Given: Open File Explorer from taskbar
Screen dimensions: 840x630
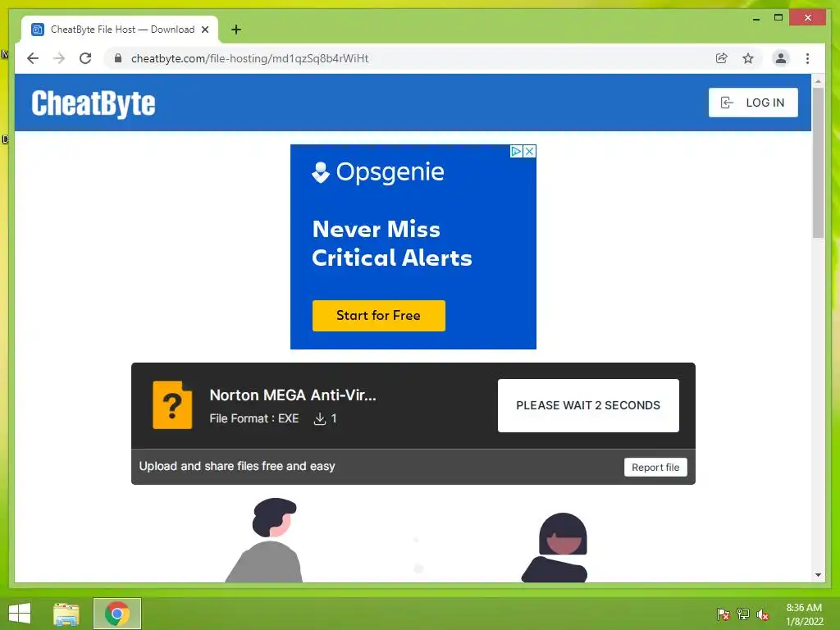Looking at the screenshot, I should pyautogui.click(x=66, y=614).
